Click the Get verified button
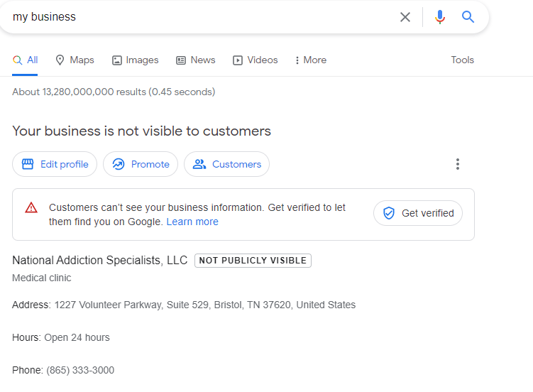The height and width of the screenshot is (392, 533). tap(418, 213)
